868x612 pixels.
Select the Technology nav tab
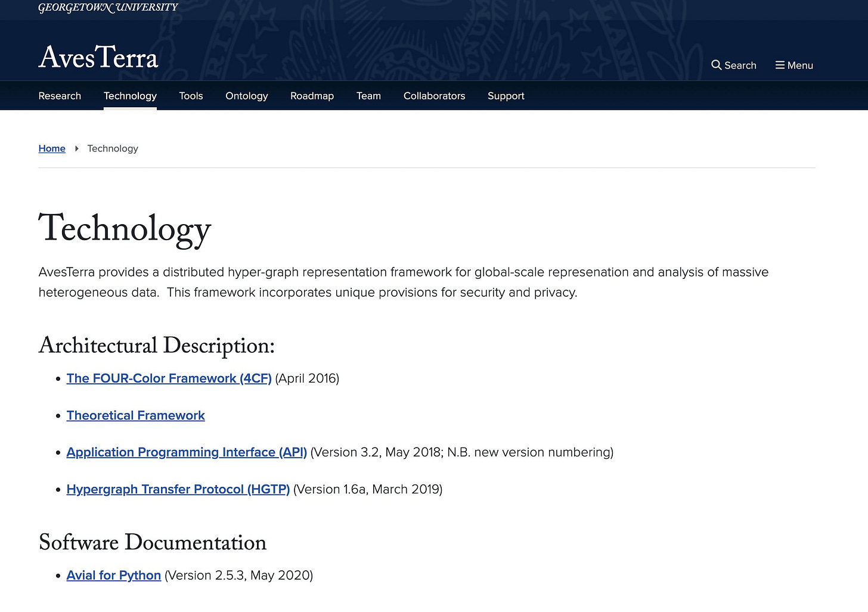[130, 96]
